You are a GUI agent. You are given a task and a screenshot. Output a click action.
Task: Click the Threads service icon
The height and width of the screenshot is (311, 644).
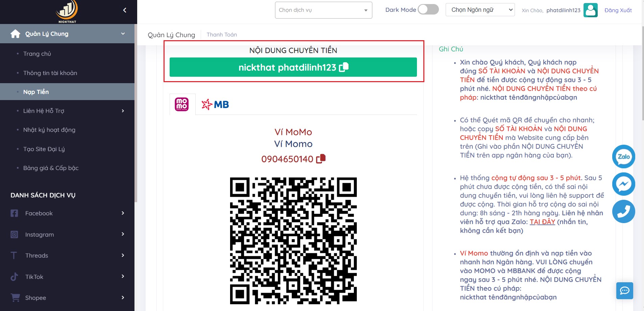click(x=14, y=256)
